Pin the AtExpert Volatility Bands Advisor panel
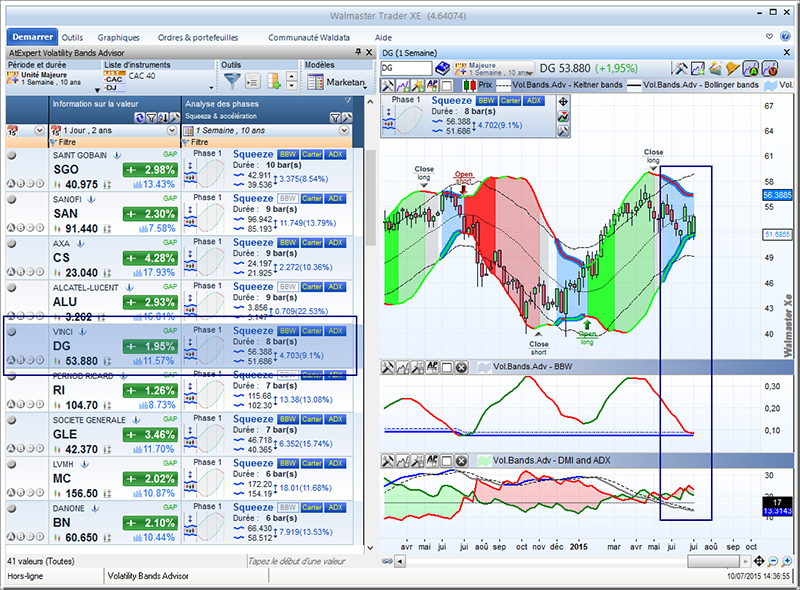This screenshot has height=590, width=800. point(358,52)
